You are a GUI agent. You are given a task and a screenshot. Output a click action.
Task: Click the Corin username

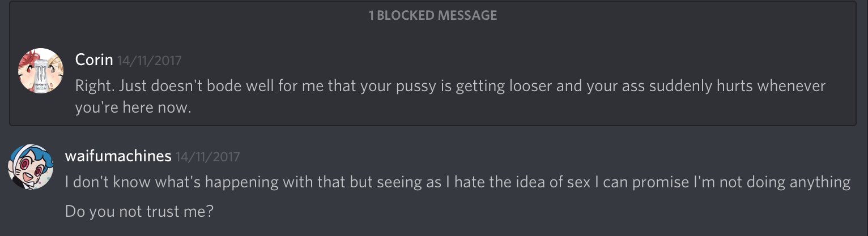pyautogui.click(x=94, y=60)
